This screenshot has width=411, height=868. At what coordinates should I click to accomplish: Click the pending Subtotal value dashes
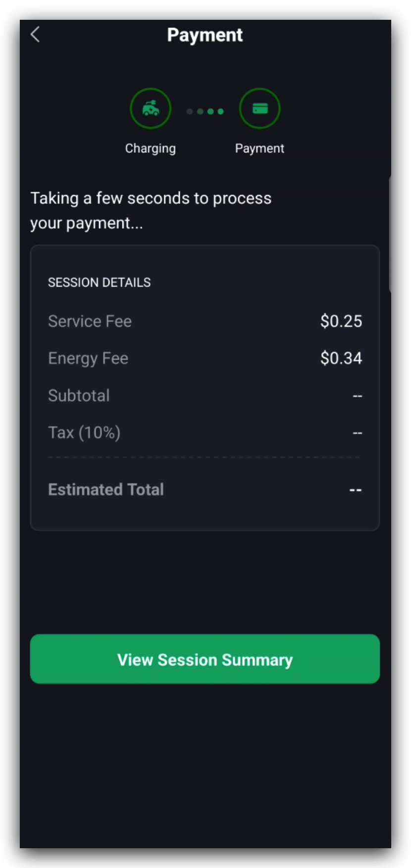(x=358, y=396)
